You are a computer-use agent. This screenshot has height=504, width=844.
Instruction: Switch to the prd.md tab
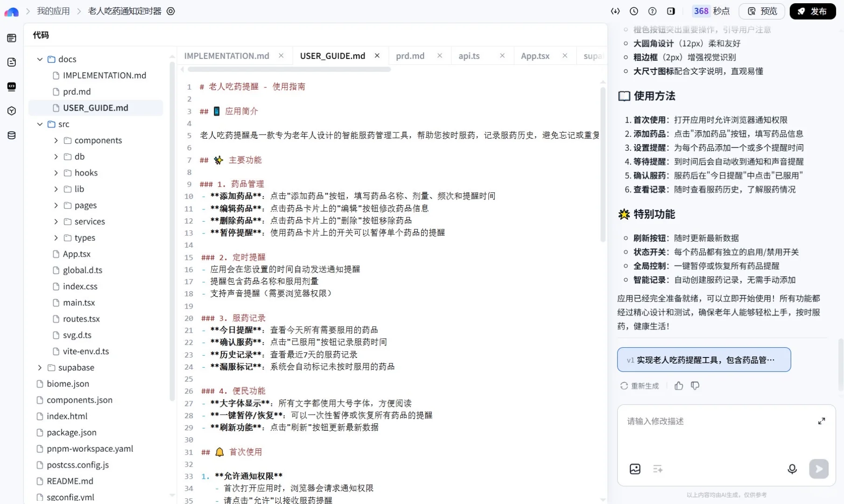409,56
